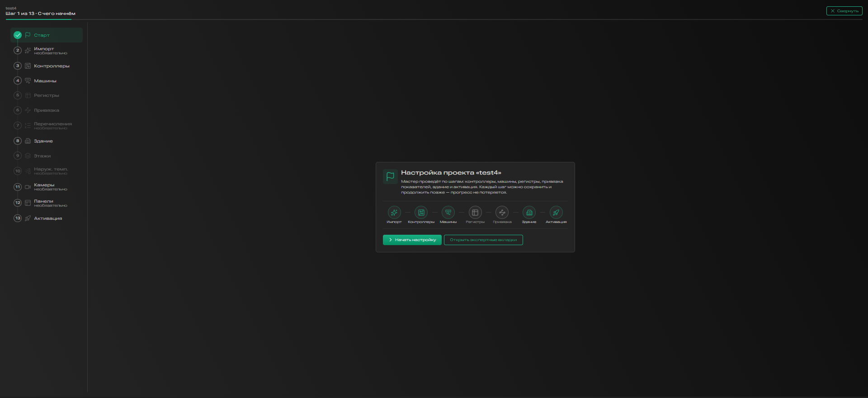
Task: Click the Активация rocket icon in the dialog
Action: tap(556, 213)
